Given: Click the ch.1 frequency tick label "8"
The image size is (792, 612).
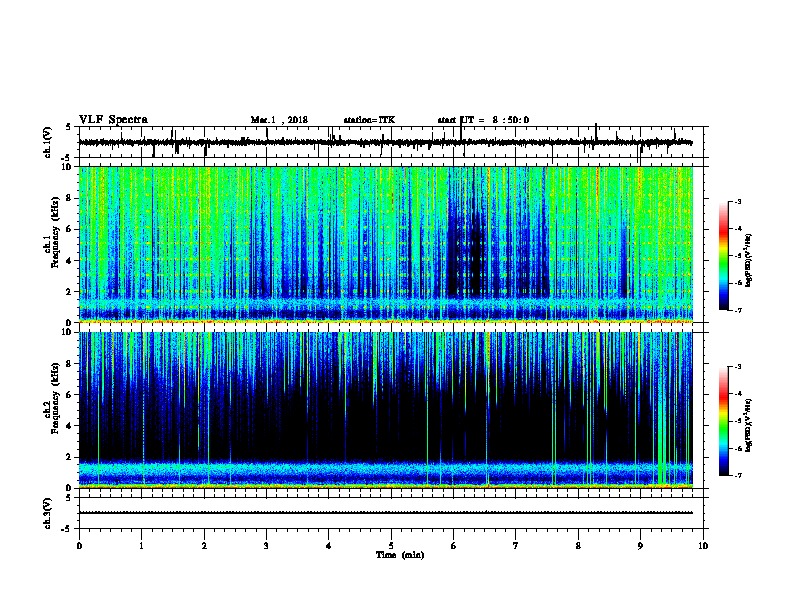Looking at the screenshot, I should tap(70, 198).
